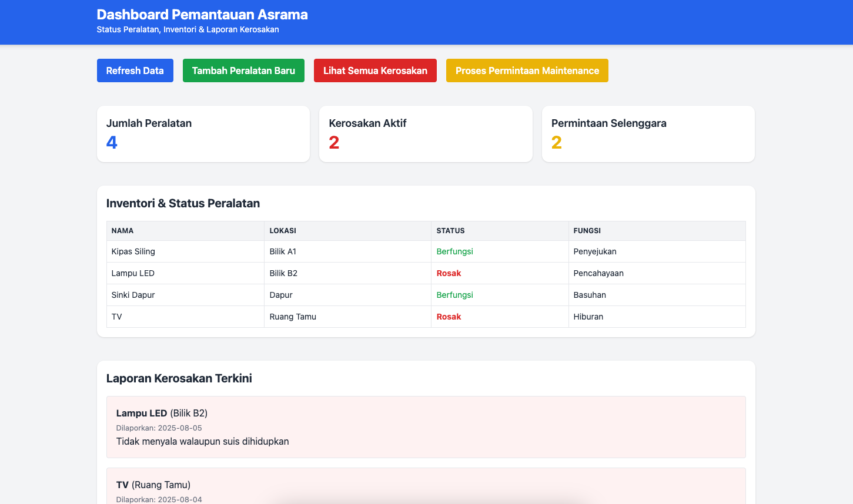The height and width of the screenshot is (504, 853).
Task: Click Berfungsi status for Kipas Siling
Action: 454,251
